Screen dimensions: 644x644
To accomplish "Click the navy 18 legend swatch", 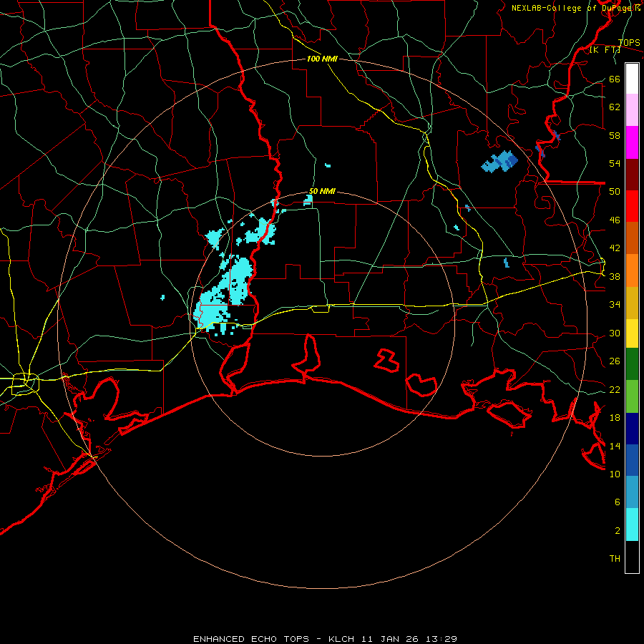I will 632,429.
